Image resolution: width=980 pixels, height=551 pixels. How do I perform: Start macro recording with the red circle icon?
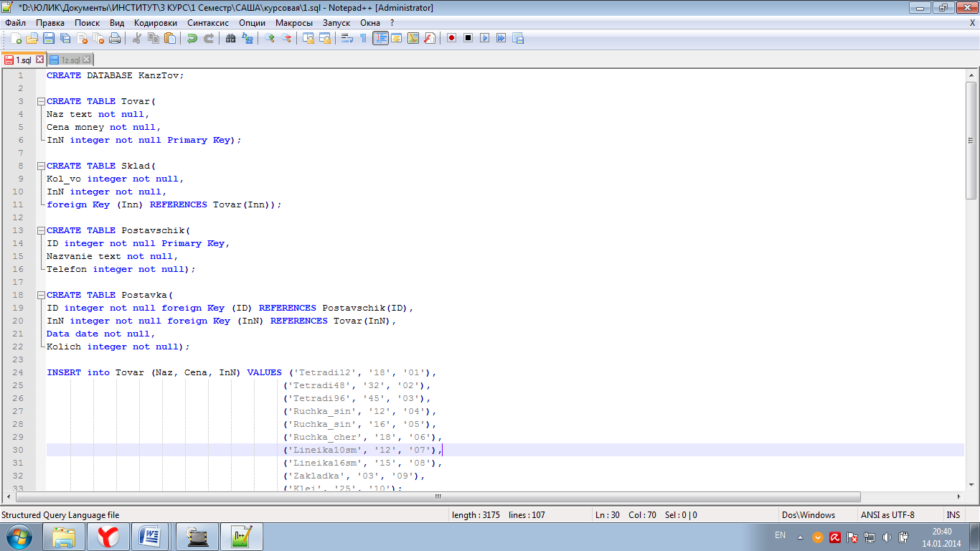pos(451,38)
